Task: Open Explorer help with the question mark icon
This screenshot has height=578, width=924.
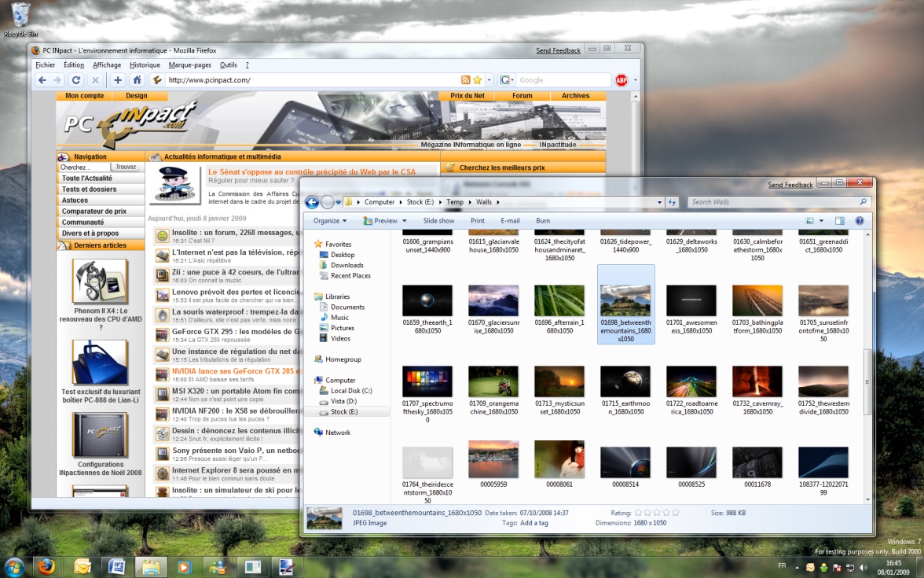Action: [860, 220]
